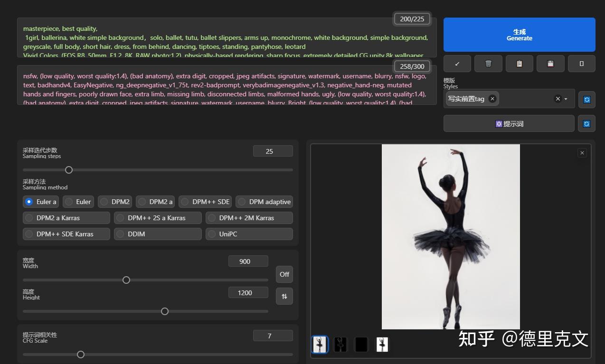Screen dimensions: 605x364
Task: Click the trash can icon to clear prompt
Action: point(488,64)
